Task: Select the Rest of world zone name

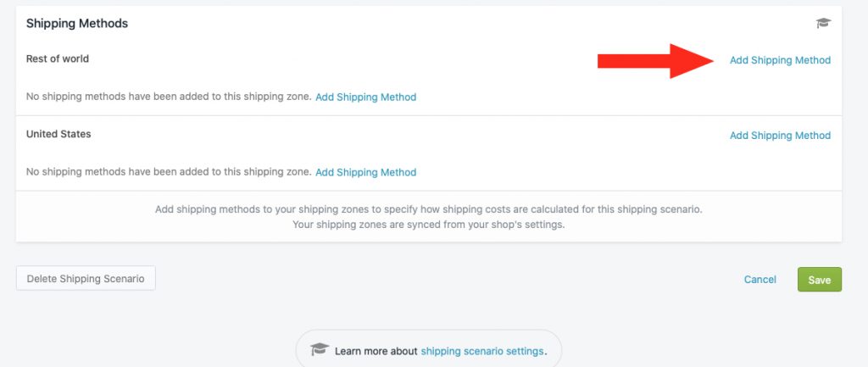Action: [x=58, y=58]
